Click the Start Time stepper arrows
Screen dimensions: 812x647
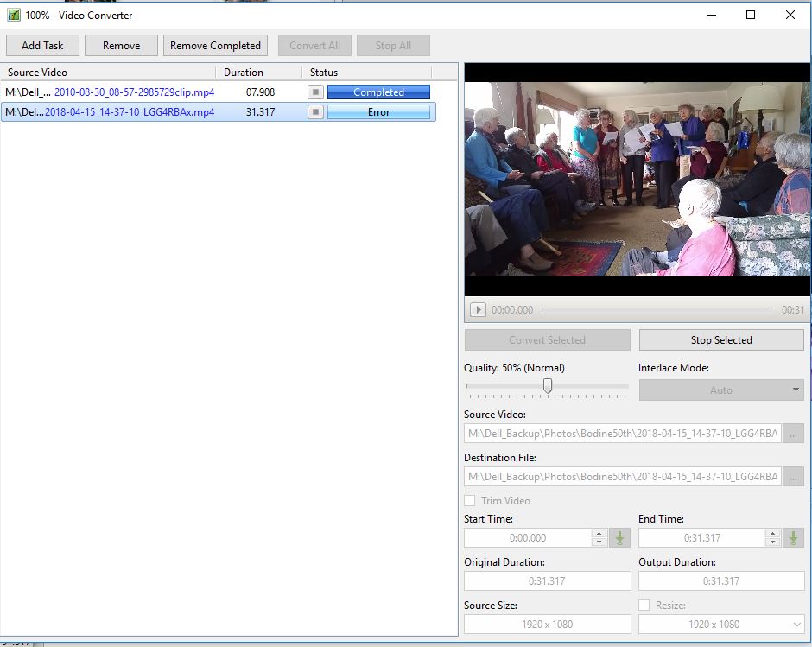click(x=599, y=538)
